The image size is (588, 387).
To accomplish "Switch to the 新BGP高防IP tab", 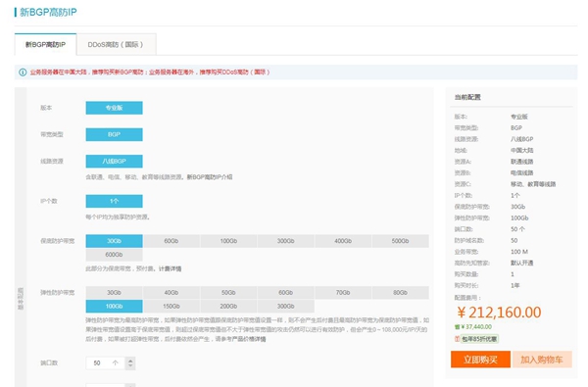I will (x=45, y=44).
